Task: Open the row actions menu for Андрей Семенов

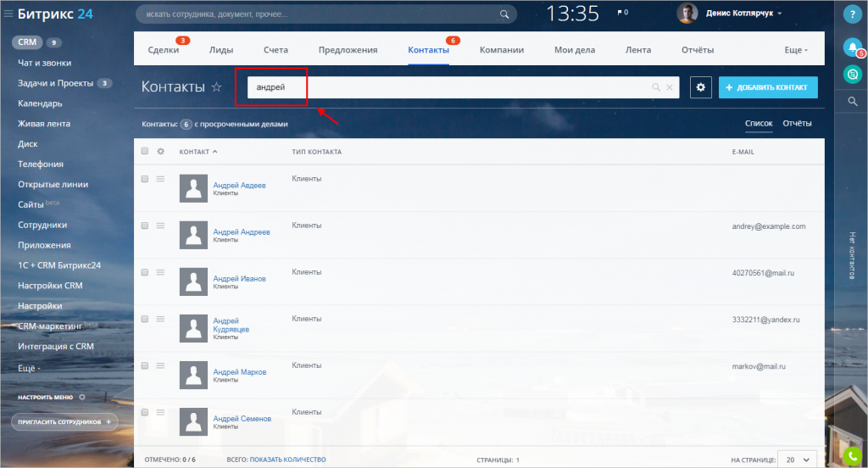Action: [160, 412]
